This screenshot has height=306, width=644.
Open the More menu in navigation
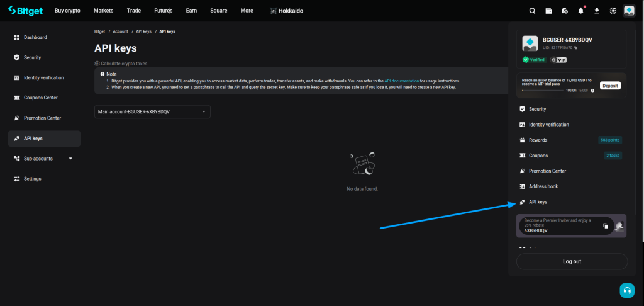point(247,11)
